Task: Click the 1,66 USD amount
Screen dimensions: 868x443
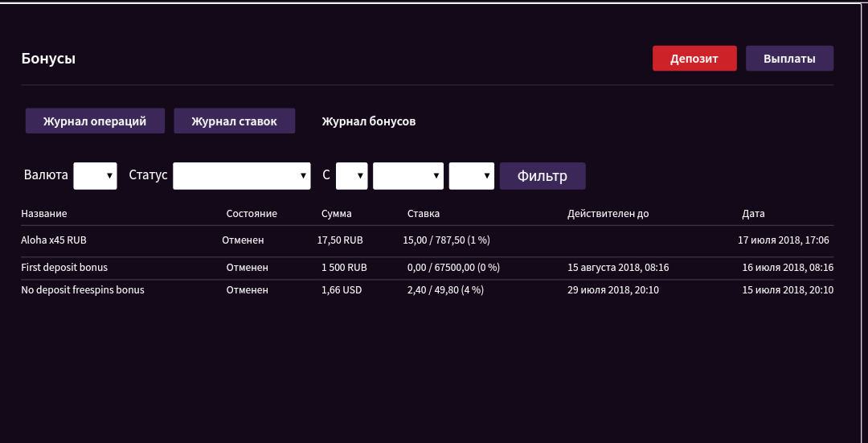Action: click(342, 289)
